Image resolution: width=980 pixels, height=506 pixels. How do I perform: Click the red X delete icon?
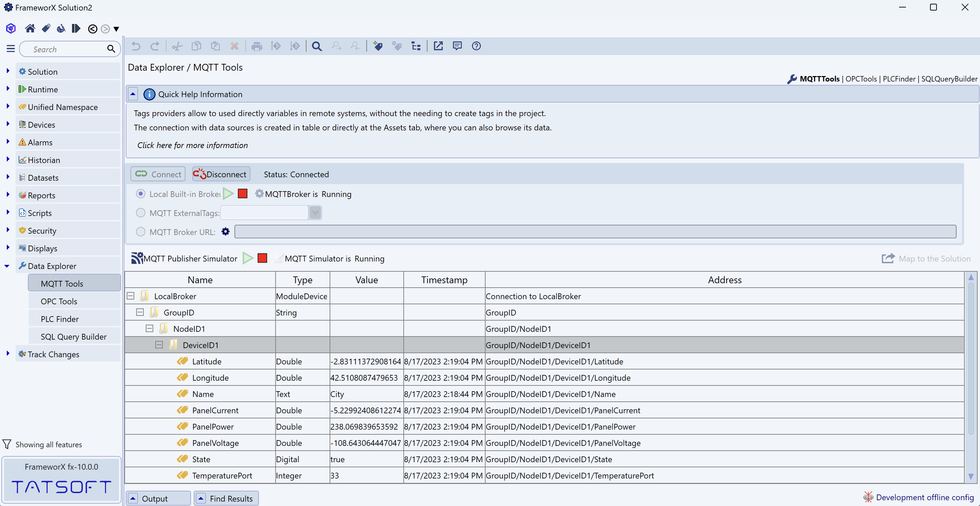click(x=234, y=47)
